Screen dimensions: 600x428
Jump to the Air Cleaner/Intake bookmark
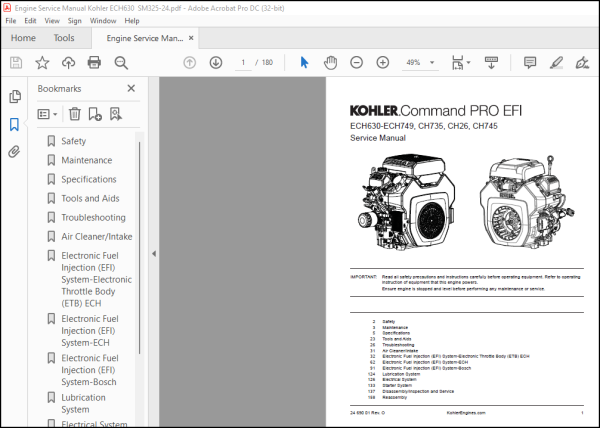coord(97,236)
